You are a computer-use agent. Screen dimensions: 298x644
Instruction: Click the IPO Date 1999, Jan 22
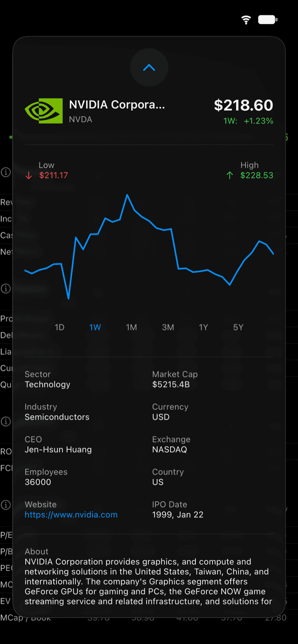pos(178,515)
